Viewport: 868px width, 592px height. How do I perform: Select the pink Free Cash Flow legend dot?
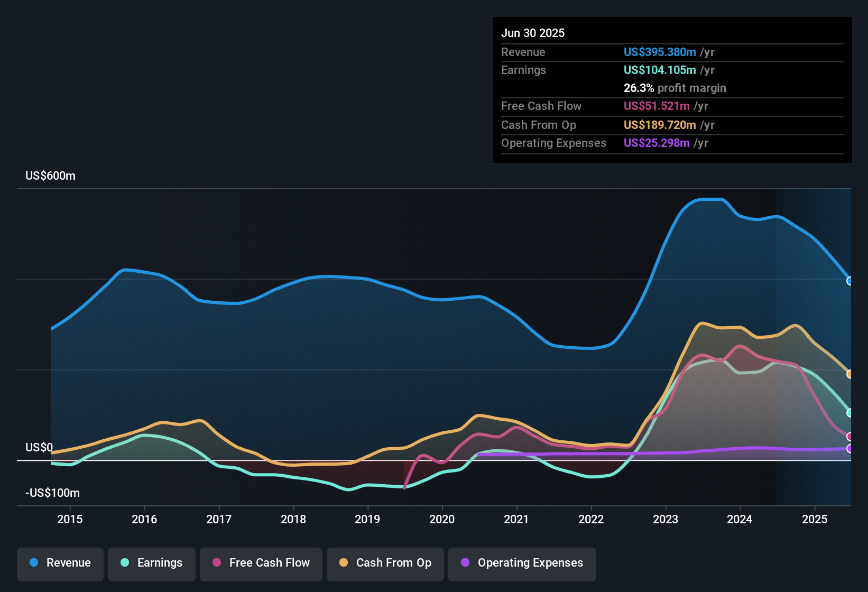coord(216,563)
